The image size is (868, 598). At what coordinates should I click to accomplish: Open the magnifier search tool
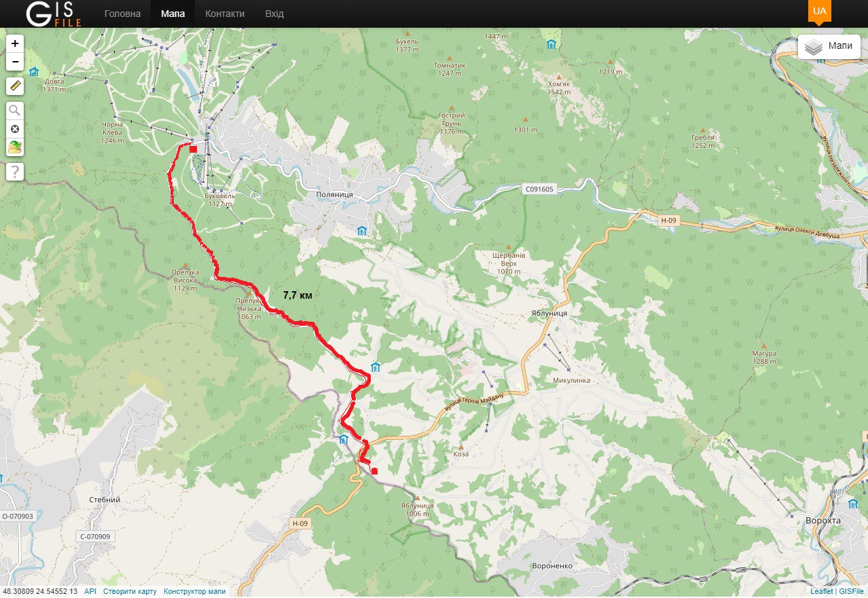(15, 111)
